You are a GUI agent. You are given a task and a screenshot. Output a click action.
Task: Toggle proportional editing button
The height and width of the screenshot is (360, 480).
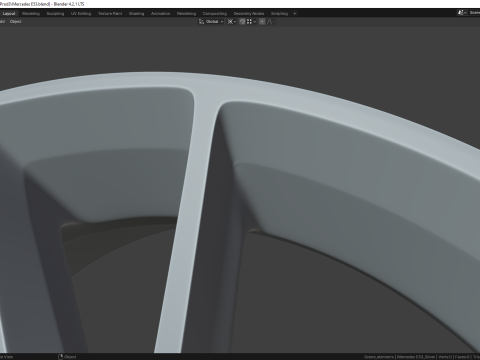262,22
